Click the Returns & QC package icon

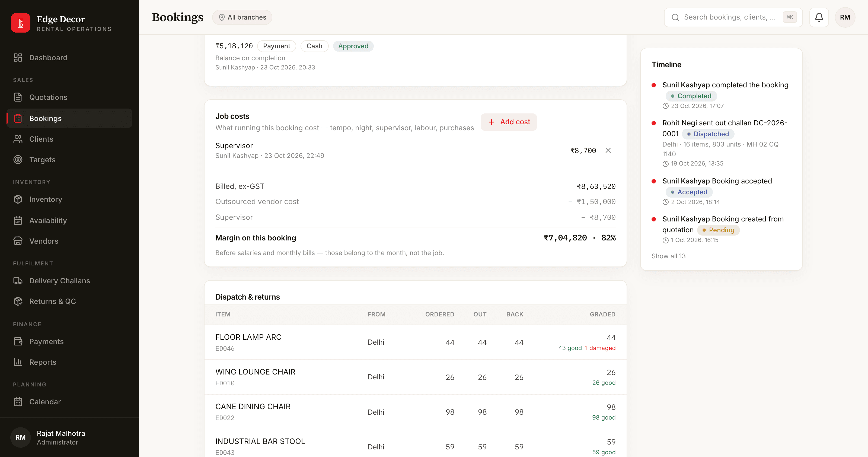tap(18, 301)
